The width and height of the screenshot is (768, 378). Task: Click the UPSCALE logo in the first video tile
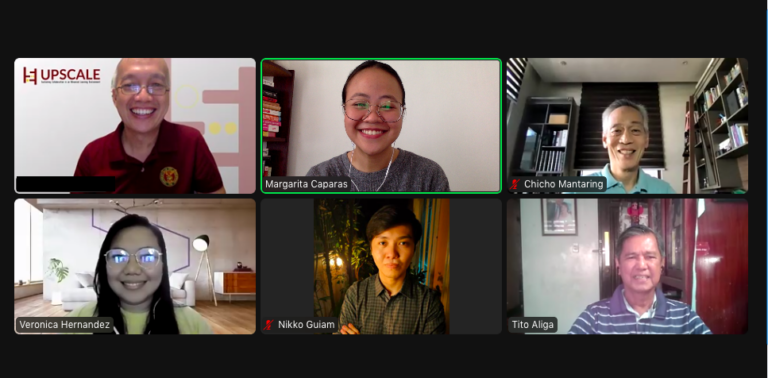(61, 76)
